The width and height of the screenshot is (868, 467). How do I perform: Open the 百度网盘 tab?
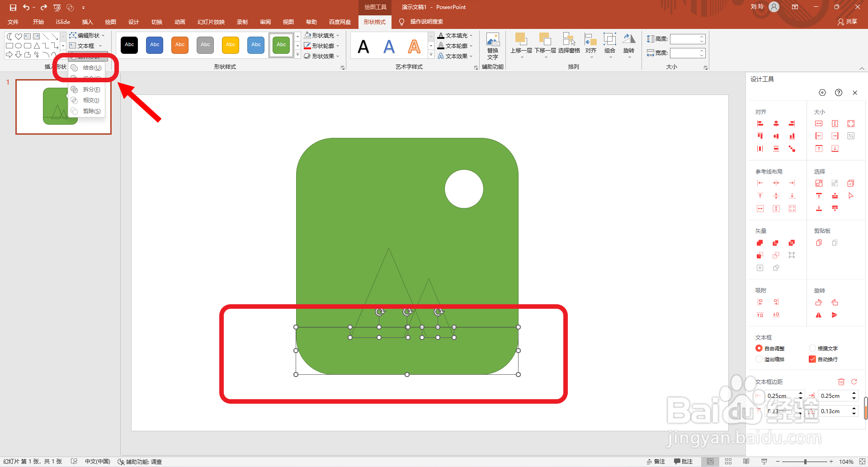coord(340,22)
